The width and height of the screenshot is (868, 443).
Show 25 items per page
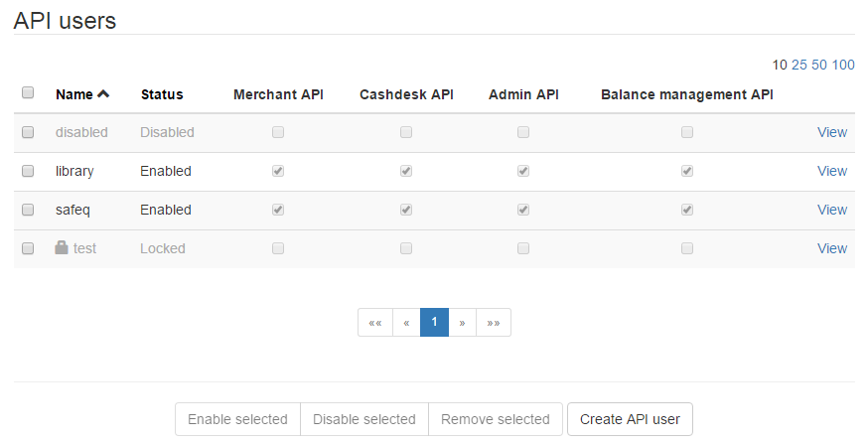coord(798,65)
